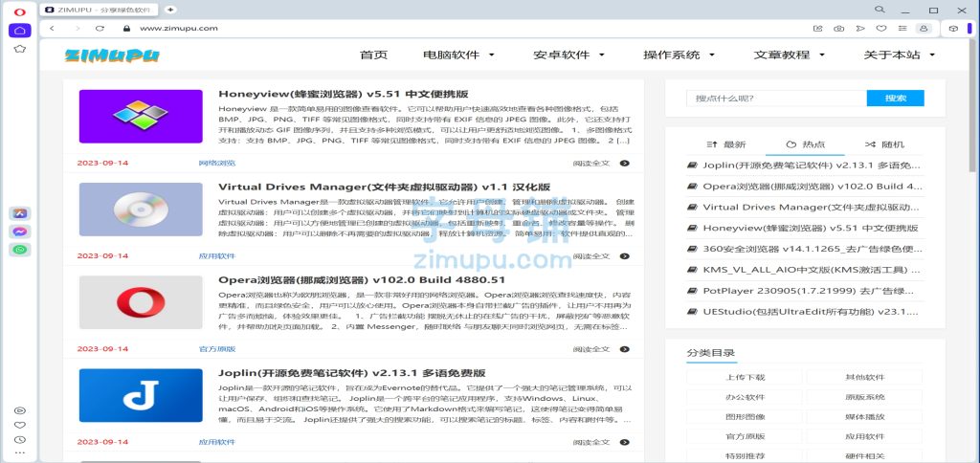This screenshot has height=463, width=980.
Task: Open read-more arrow for Honeyview post
Action: tap(624, 164)
